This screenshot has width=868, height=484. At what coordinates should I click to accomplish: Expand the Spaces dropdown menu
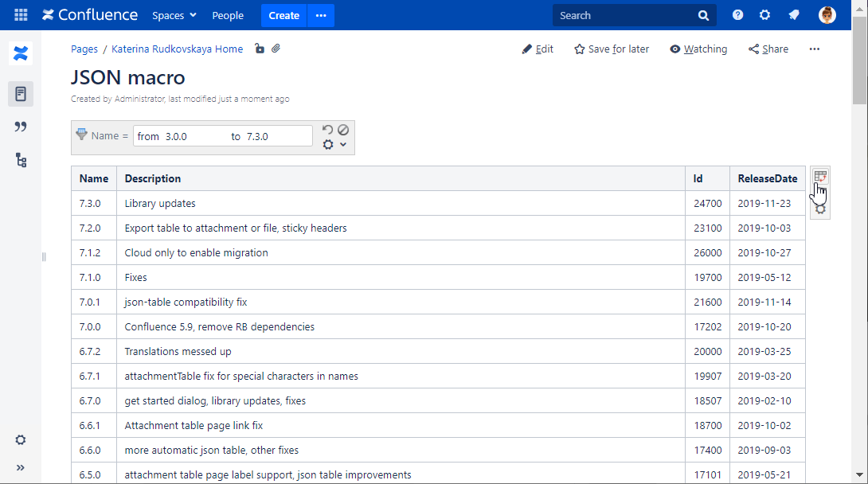point(174,15)
